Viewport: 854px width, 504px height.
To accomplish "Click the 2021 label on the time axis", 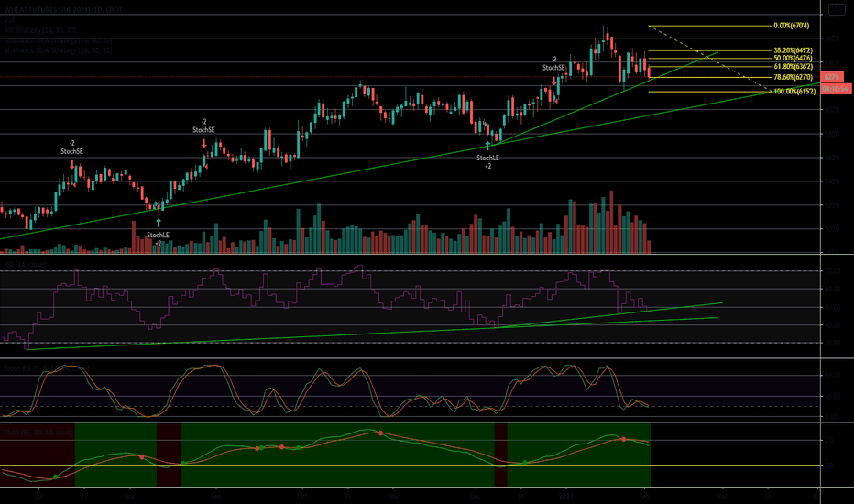I will tap(566, 497).
